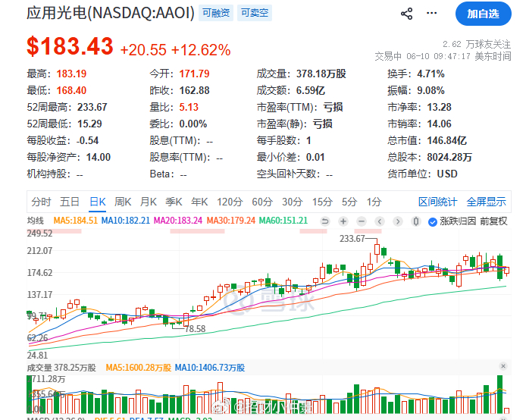The image size is (526, 420).
Task: Switch to the 15分 interval tab
Action: [x=322, y=202]
